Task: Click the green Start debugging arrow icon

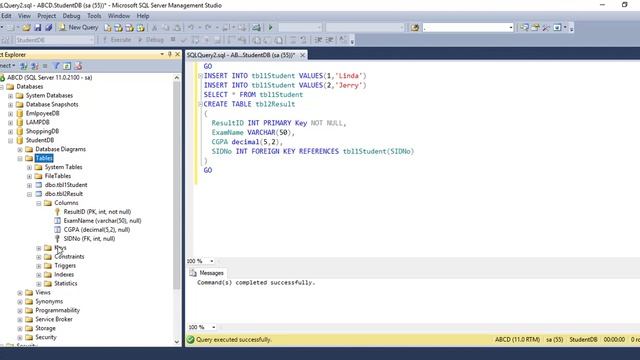Action: (270, 28)
